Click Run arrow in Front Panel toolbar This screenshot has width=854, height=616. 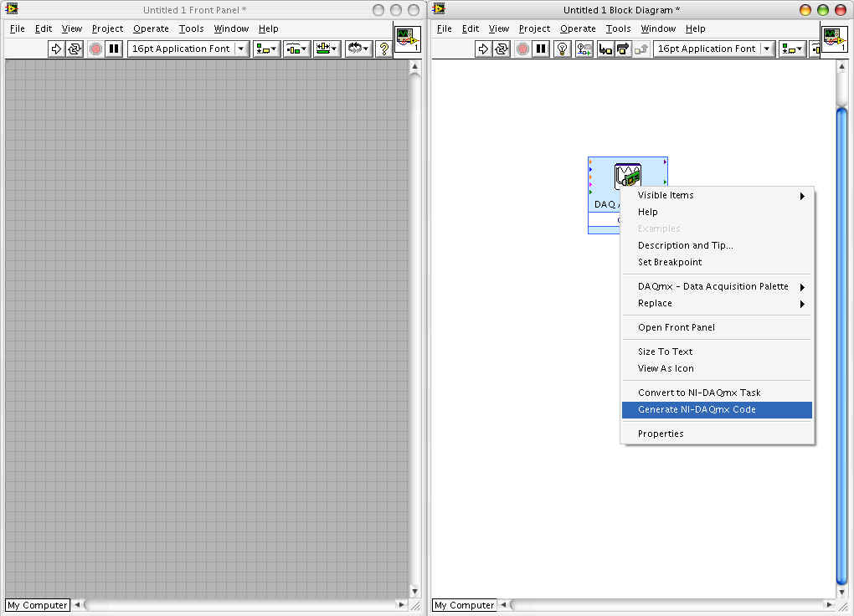click(x=56, y=49)
